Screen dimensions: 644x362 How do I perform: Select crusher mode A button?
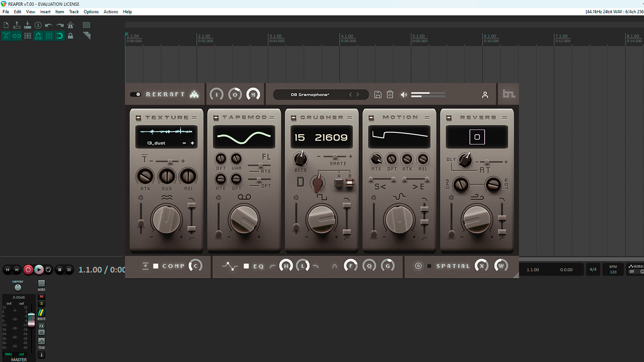click(x=339, y=184)
